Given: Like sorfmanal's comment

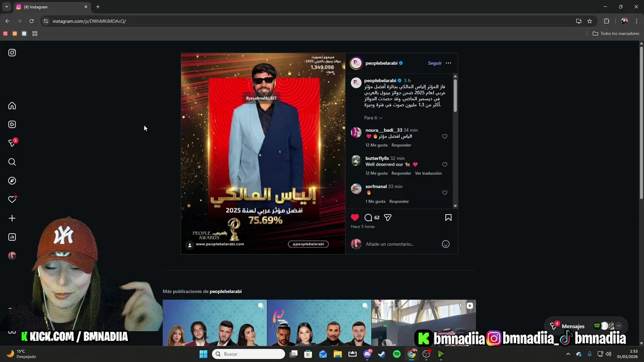Looking at the screenshot, I should tap(445, 193).
